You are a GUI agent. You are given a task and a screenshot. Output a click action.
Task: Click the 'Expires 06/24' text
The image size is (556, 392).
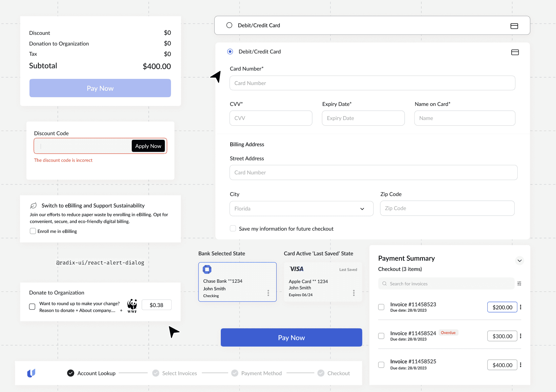tap(301, 295)
